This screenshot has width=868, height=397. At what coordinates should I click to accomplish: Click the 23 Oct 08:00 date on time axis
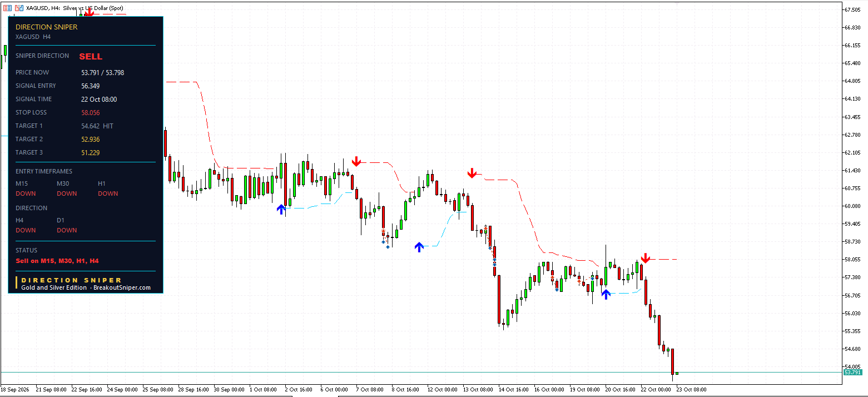[x=692, y=390]
